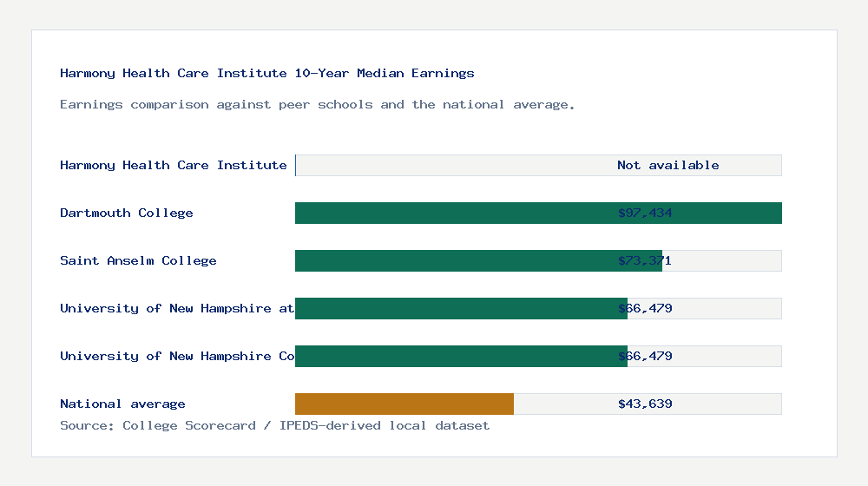Click the 'University of New Hampshire at' label
This screenshot has height=486, width=868.
177,308
